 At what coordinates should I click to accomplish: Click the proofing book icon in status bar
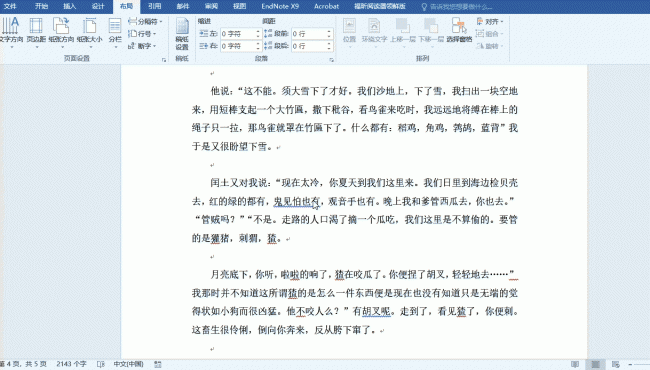[x=101, y=364]
